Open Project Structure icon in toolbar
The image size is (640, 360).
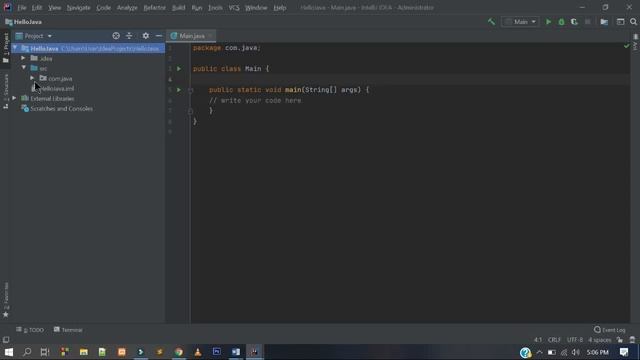click(x=604, y=22)
